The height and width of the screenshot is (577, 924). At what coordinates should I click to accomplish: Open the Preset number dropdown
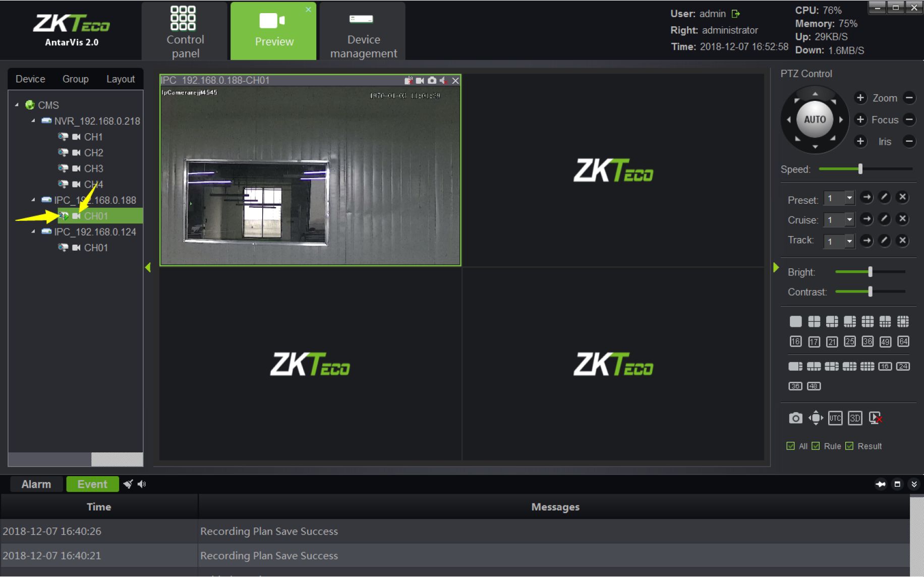849,198
